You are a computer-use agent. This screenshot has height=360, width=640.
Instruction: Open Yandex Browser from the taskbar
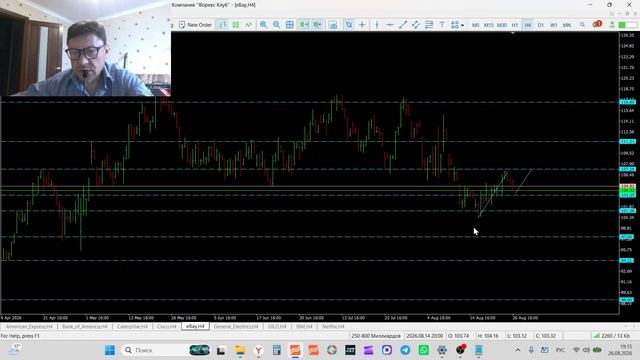[x=258, y=350]
